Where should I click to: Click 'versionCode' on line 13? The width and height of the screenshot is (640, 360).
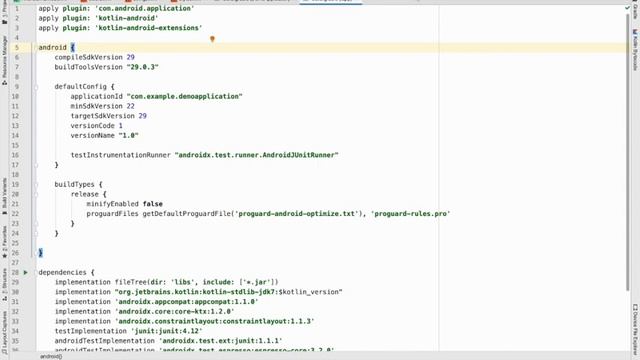coord(93,126)
